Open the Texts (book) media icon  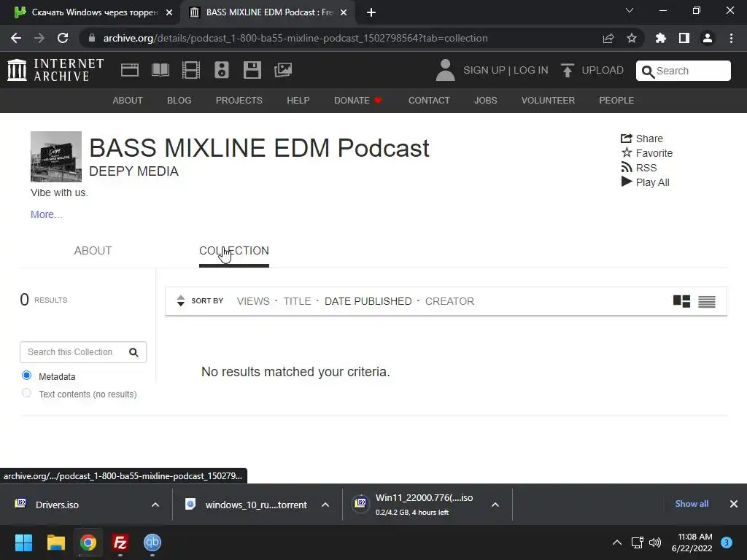coord(160,70)
